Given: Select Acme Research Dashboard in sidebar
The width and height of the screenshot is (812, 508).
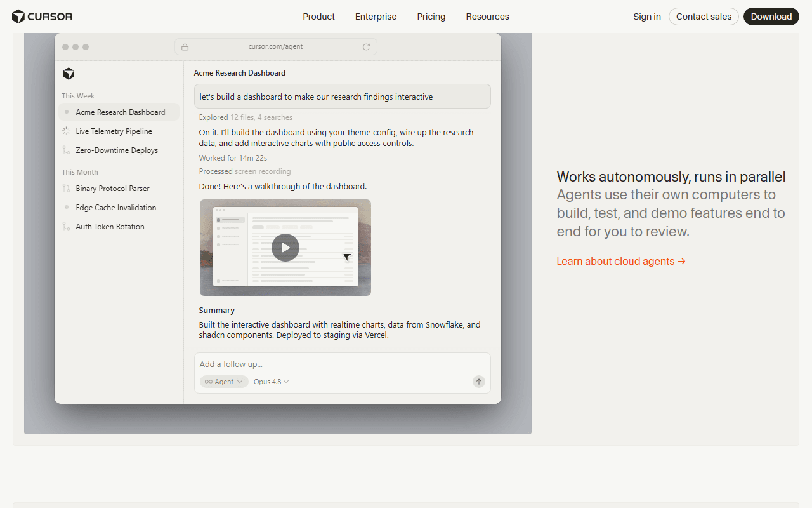Looking at the screenshot, I should pos(119,112).
